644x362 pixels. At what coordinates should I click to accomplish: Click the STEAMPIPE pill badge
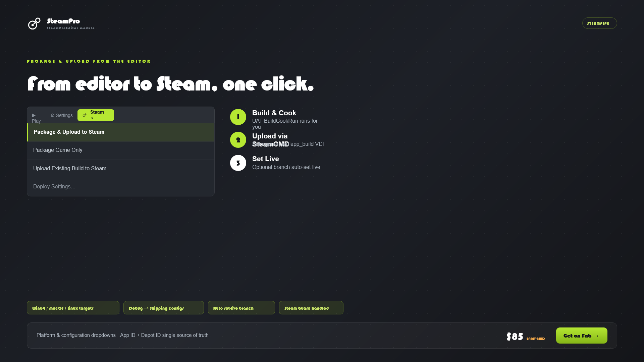click(599, 23)
